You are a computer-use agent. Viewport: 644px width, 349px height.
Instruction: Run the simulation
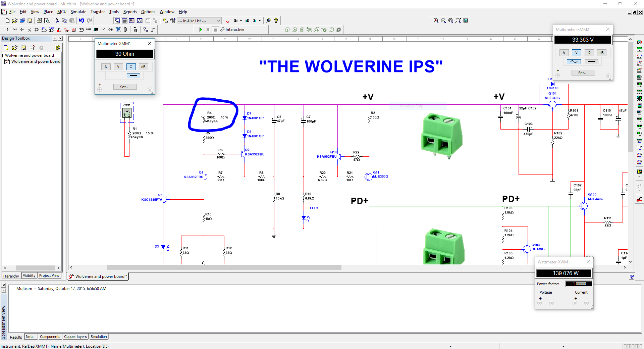pos(201,30)
